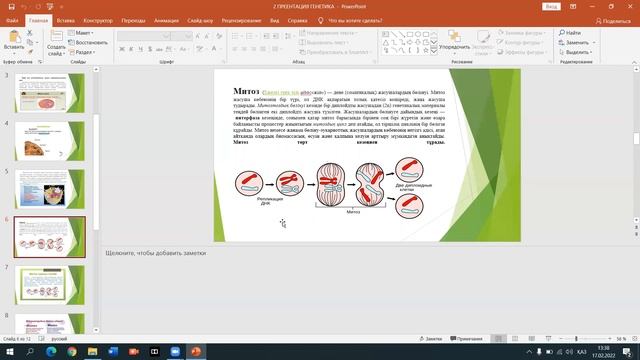Viewport: 640px width, 360px height.
Task: Align text left in paragraph group
Action: point(235,49)
